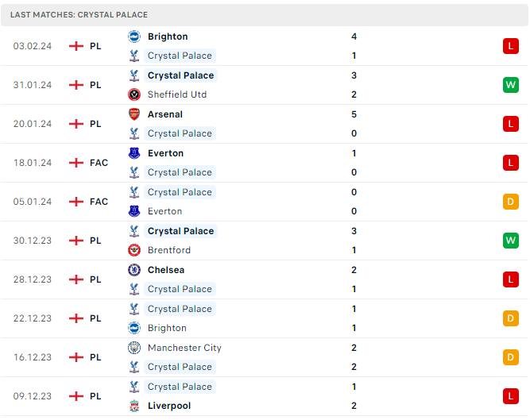This screenshot has height=420, width=530.
Task: Click the orange D badge for Manchester City match
Action: [510, 357]
